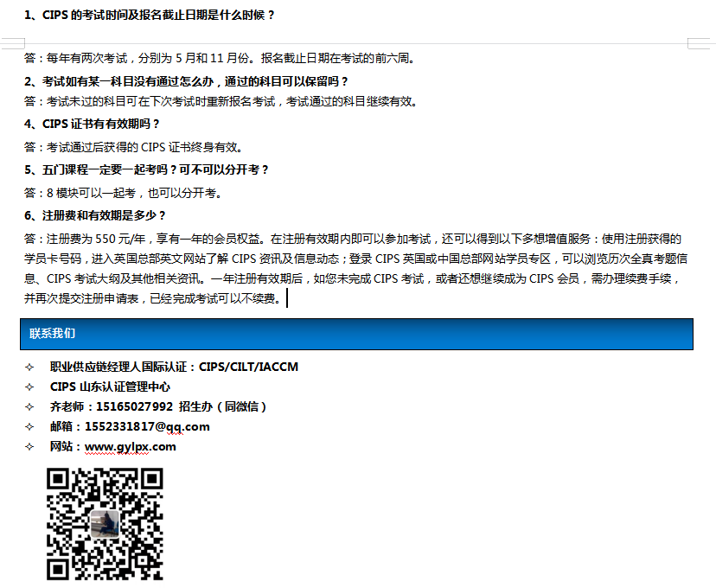Click end of 已经完成考试可以不续费 line
This screenshot has width=716, height=588.
[284, 298]
